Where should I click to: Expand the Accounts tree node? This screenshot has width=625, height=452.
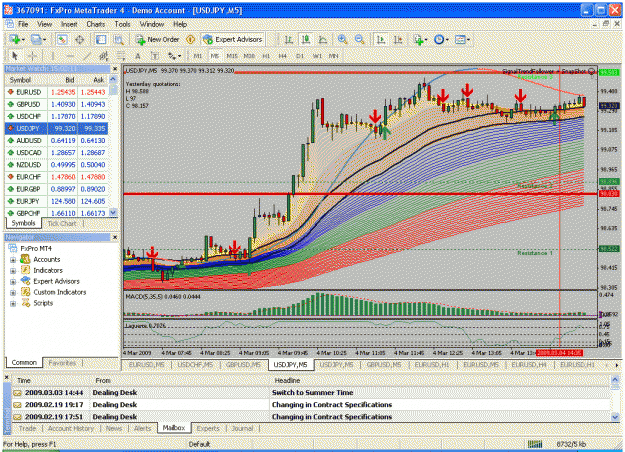coord(13,260)
